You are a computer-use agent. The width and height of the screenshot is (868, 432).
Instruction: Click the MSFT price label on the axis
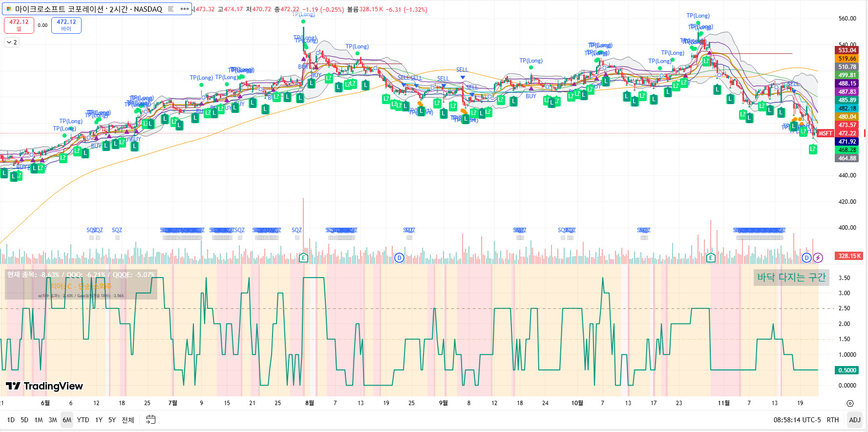[x=825, y=133]
